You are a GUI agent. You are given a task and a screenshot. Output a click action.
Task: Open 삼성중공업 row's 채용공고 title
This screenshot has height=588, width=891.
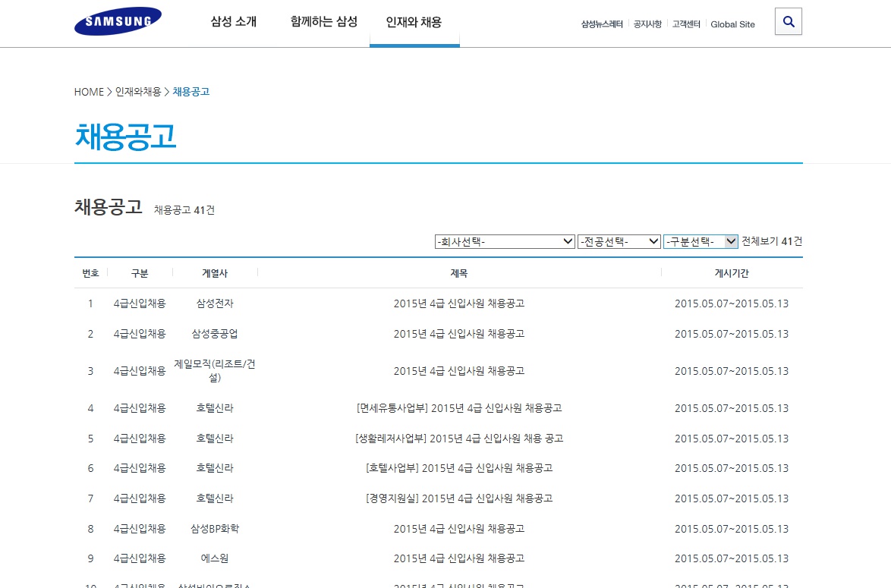(x=458, y=334)
